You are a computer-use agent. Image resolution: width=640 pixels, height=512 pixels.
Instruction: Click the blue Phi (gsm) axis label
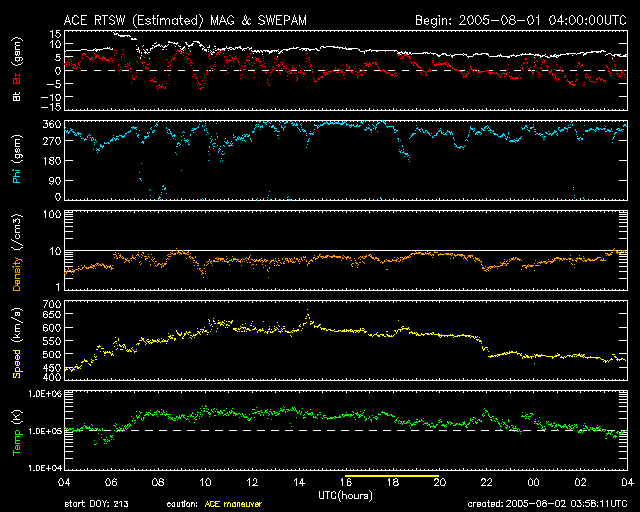pyautogui.click(x=15, y=160)
